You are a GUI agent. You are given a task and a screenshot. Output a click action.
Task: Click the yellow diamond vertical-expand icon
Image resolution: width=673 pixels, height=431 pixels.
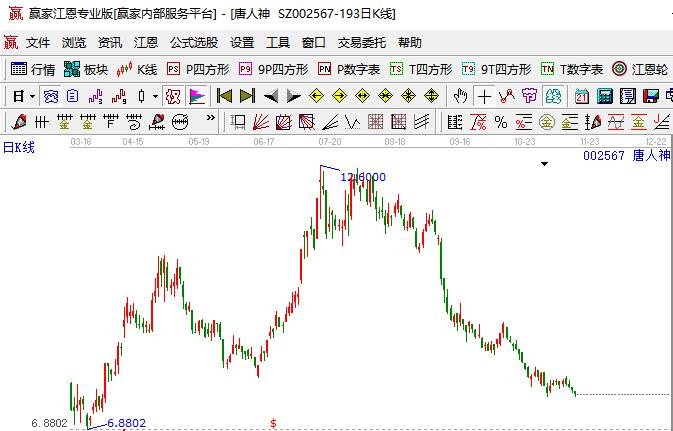point(431,96)
